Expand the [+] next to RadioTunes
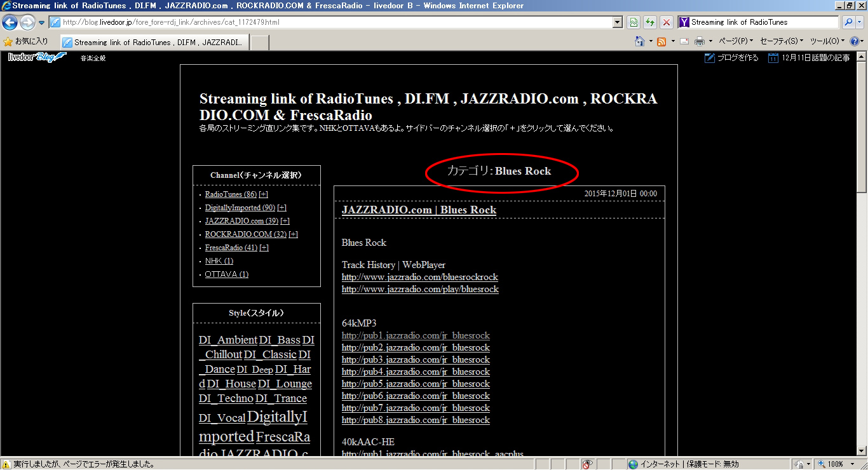 tap(264, 194)
